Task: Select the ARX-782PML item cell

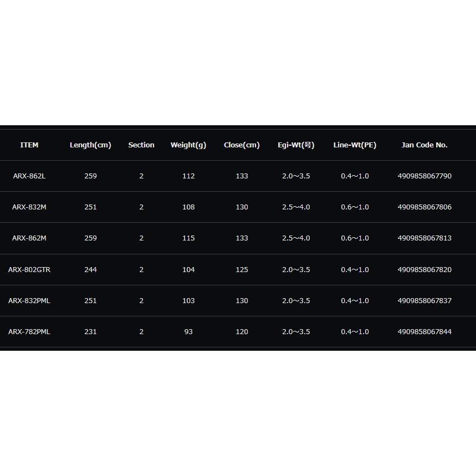Action: tap(29, 331)
